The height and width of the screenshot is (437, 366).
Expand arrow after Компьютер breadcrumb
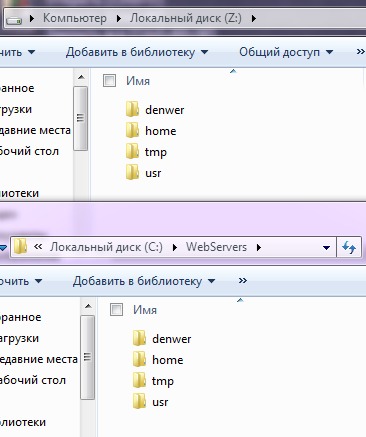pos(119,18)
